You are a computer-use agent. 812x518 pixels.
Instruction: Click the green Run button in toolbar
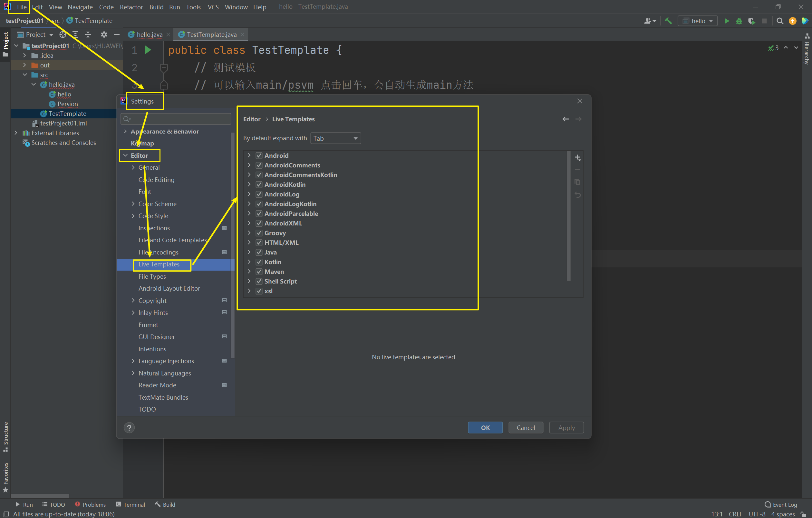coord(726,21)
